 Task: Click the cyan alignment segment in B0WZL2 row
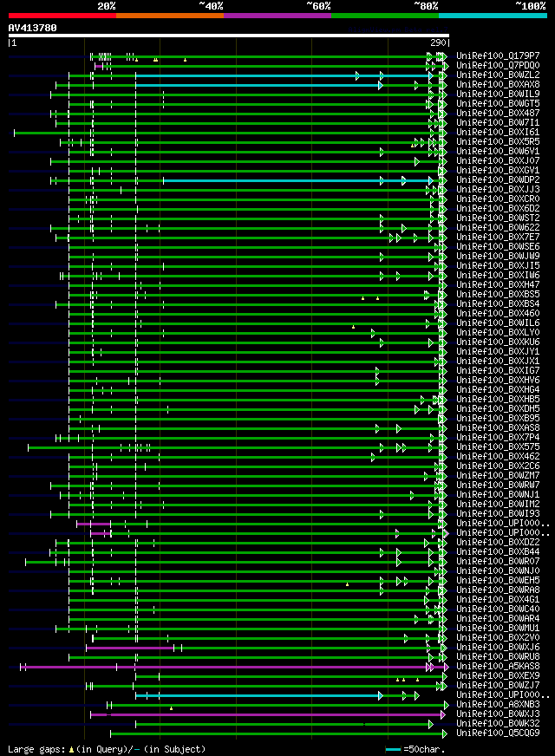[284, 75]
